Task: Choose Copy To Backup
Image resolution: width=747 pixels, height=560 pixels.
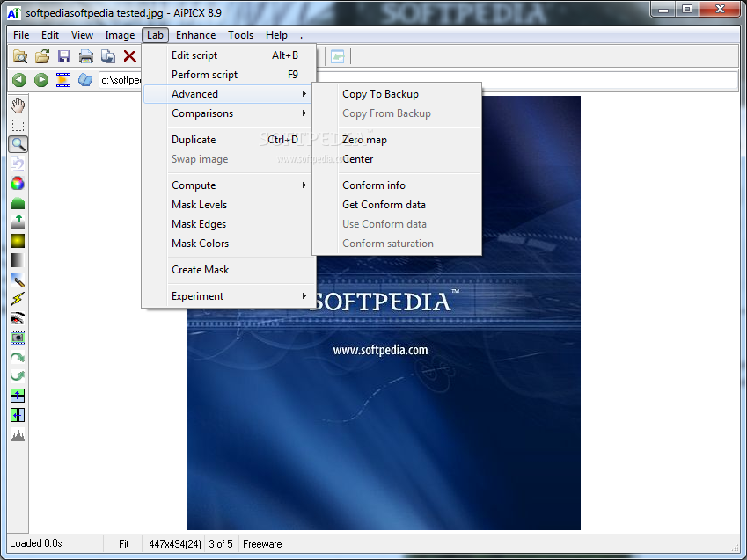Action: tap(396, 94)
